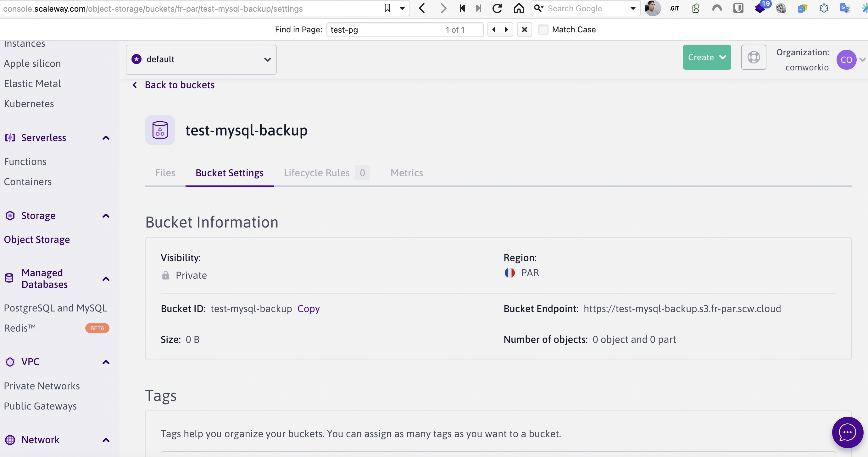The image size is (868, 457).
Task: Open Kubernetes in sidebar
Action: [29, 104]
